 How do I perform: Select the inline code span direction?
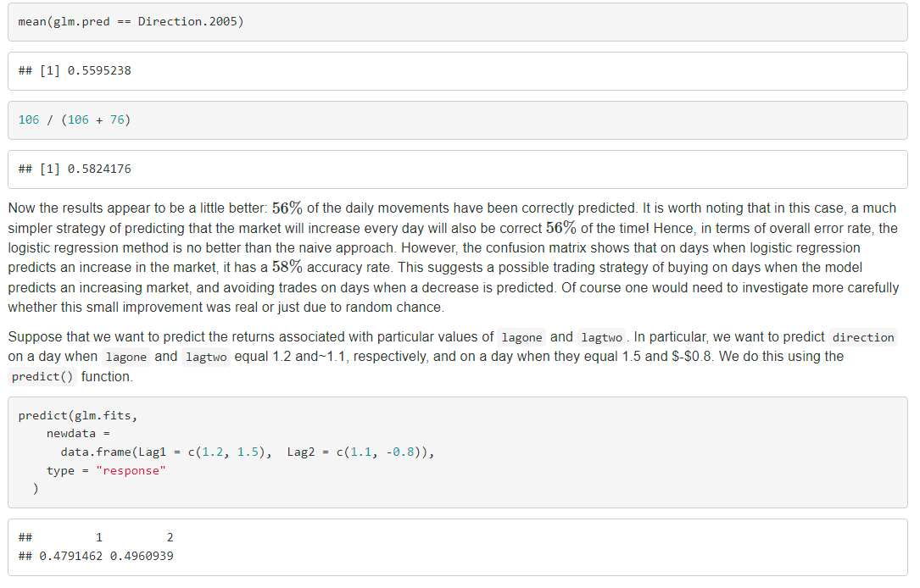pos(862,337)
